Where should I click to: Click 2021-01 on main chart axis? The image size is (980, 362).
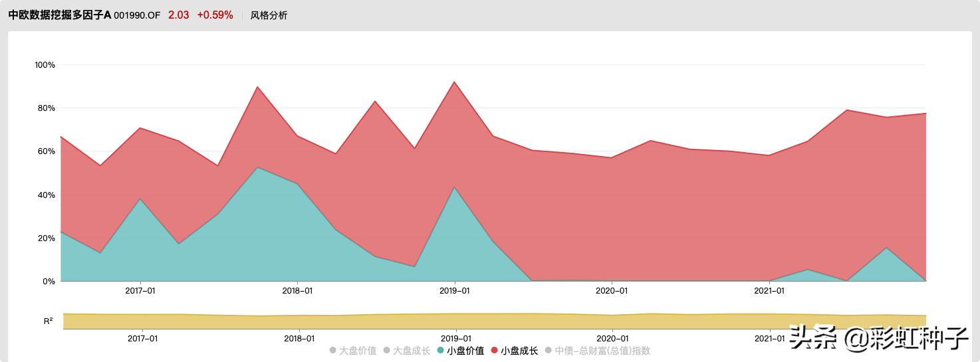pyautogui.click(x=769, y=291)
